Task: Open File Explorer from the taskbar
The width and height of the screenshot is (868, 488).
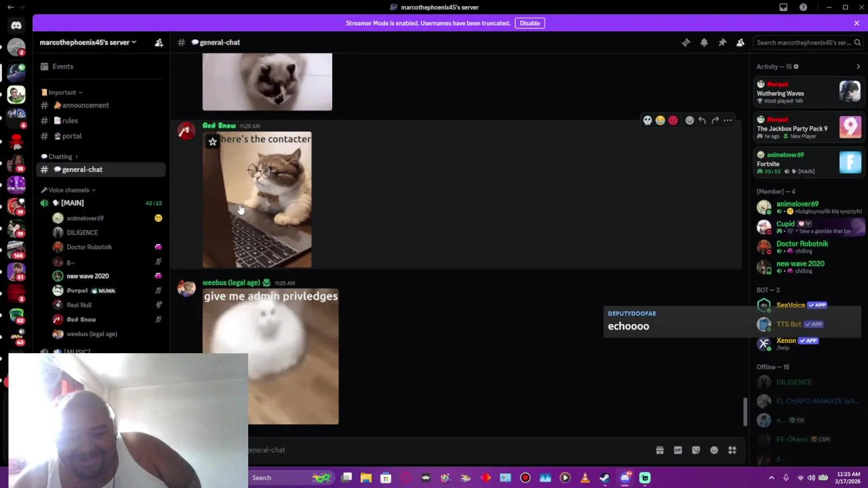Action: pyautogui.click(x=366, y=478)
